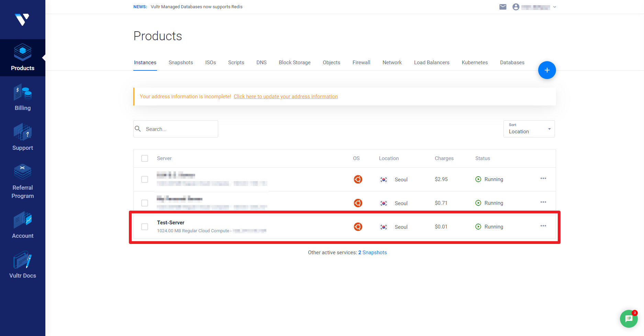The width and height of the screenshot is (644, 336).
Task: Click the search magnifier icon
Action: 138,129
